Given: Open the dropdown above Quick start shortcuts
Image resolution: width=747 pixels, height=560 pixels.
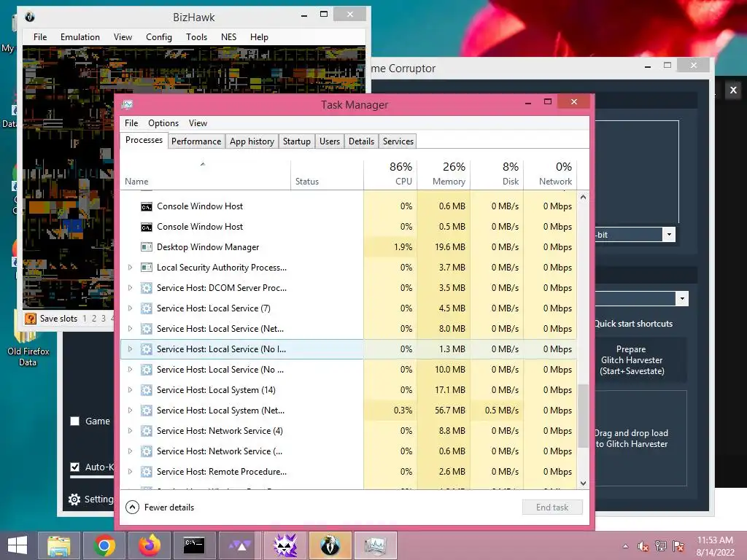Looking at the screenshot, I should (x=682, y=299).
